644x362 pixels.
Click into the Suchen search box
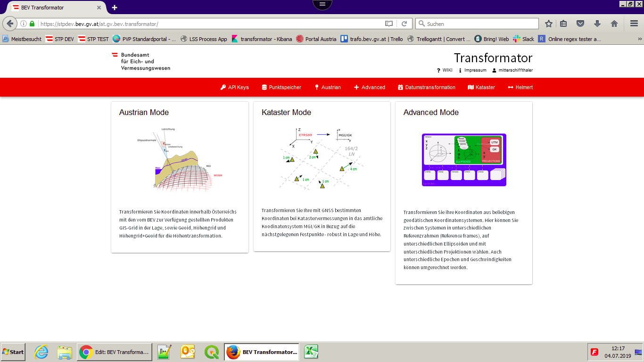(x=477, y=24)
